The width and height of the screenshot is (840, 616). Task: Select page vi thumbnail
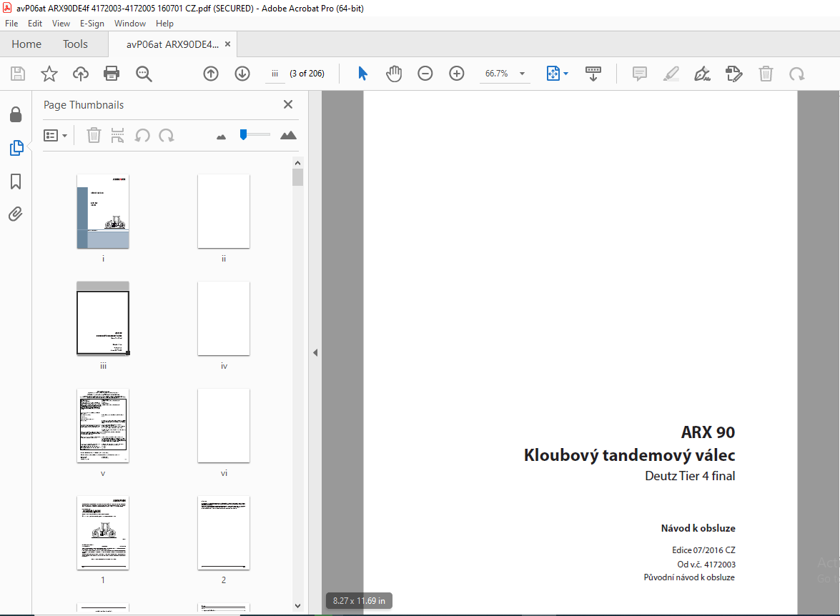[224, 425]
